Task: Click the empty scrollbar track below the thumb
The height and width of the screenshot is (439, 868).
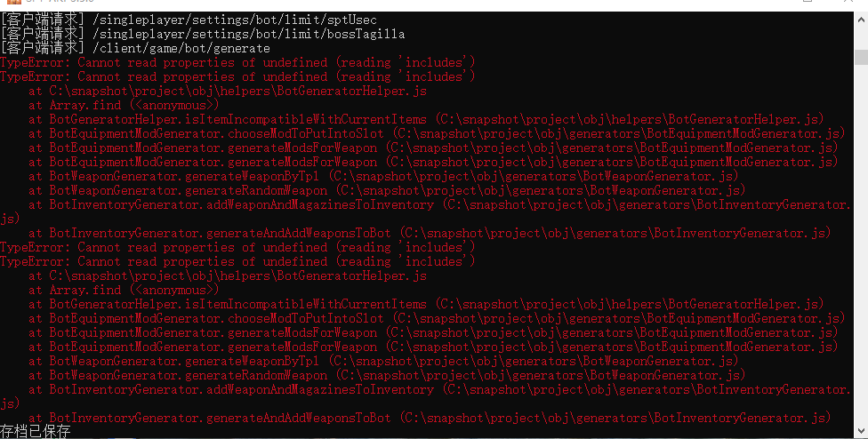Action: [x=861, y=243]
